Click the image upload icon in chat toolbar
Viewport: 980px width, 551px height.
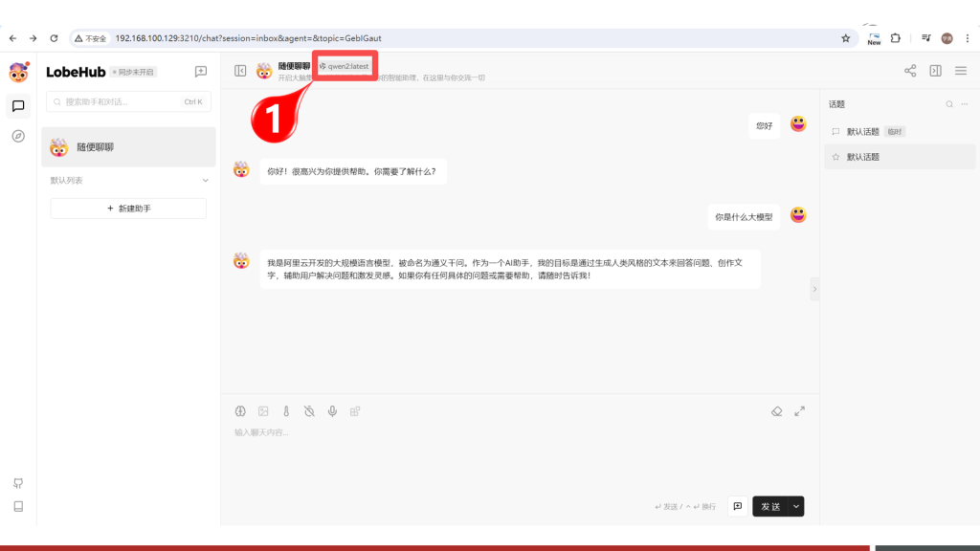(263, 411)
